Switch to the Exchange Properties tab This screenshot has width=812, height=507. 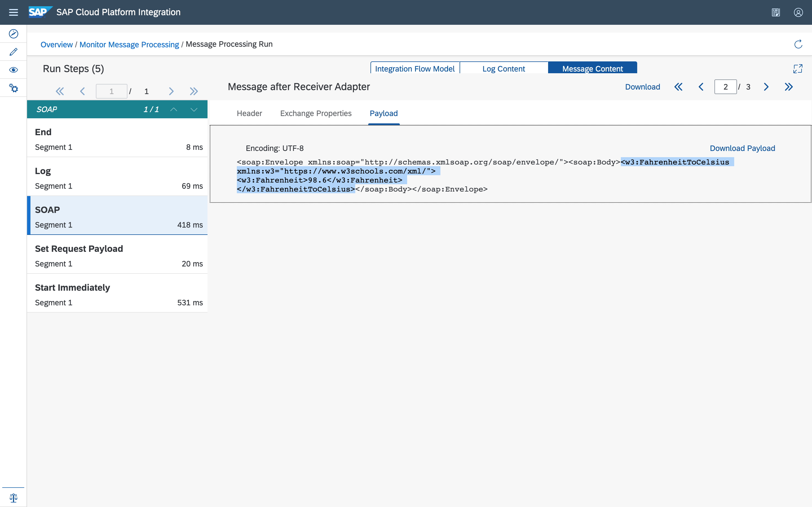point(316,113)
